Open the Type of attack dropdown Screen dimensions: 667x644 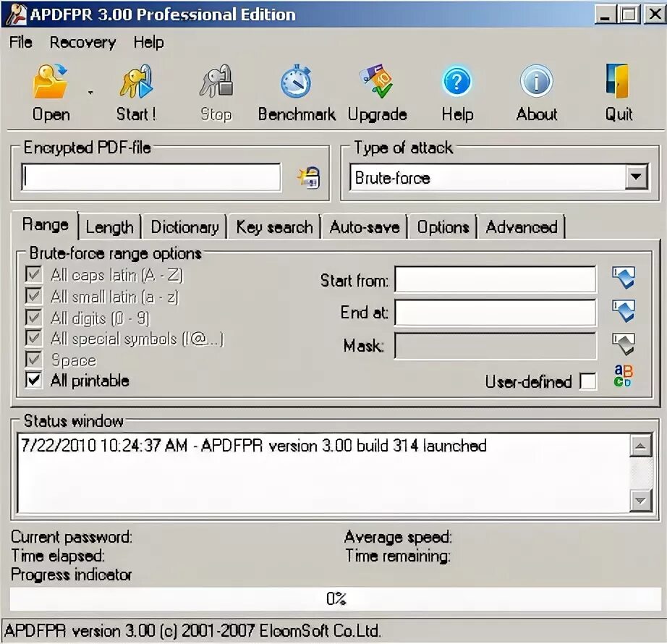point(635,177)
